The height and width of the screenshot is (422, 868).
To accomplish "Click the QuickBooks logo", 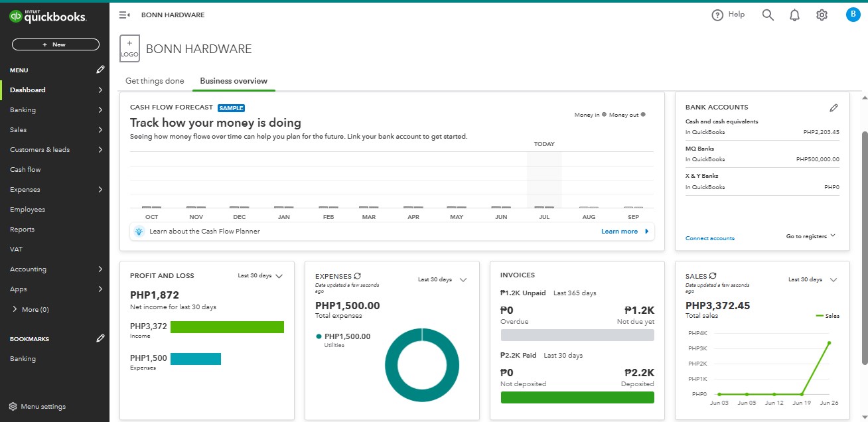I will [48, 17].
